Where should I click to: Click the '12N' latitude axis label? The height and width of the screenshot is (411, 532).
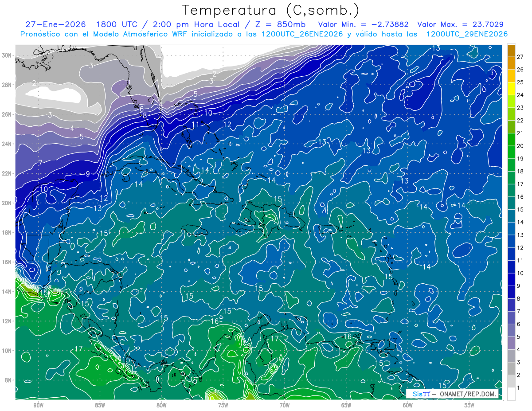point(6,321)
